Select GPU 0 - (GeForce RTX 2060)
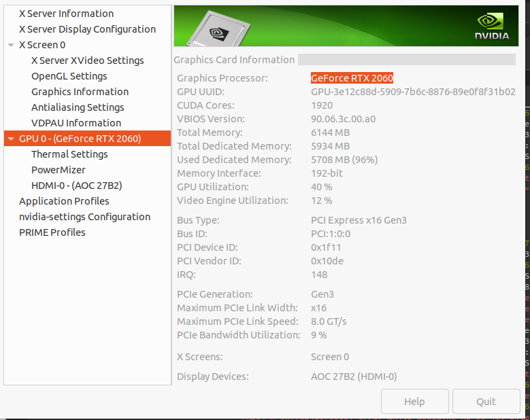This screenshot has width=530, height=420. click(x=88, y=139)
